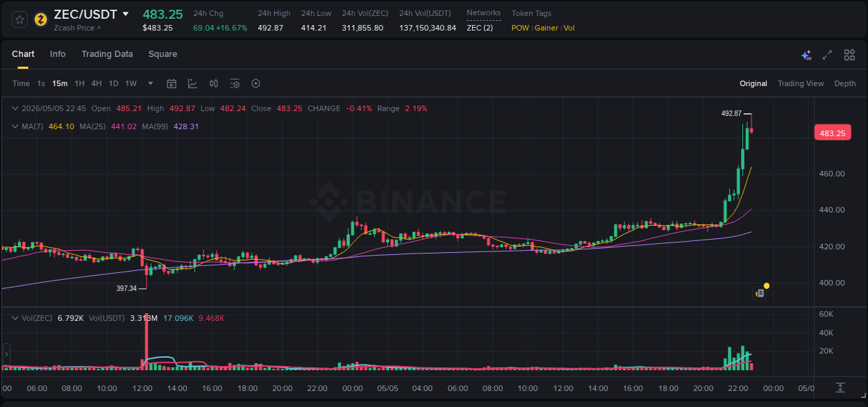This screenshot has width=868, height=407.
Task: Select the 1H interval
Action: pyautogui.click(x=79, y=83)
